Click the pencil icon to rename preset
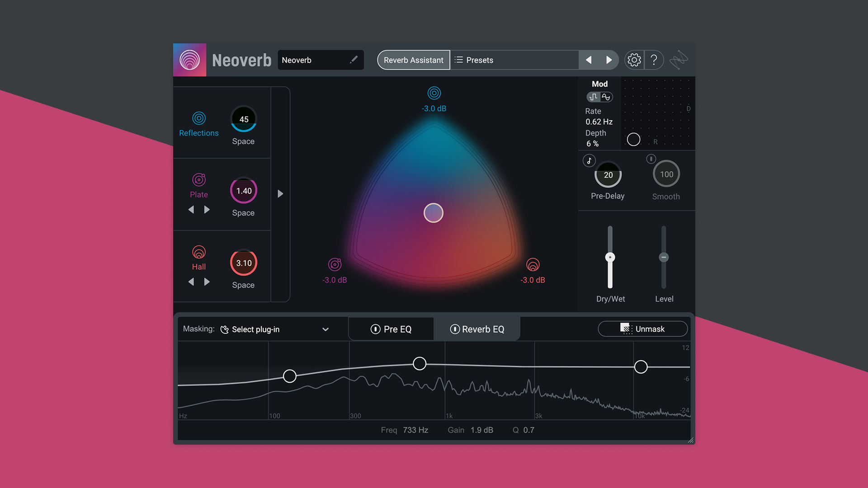 click(x=354, y=60)
